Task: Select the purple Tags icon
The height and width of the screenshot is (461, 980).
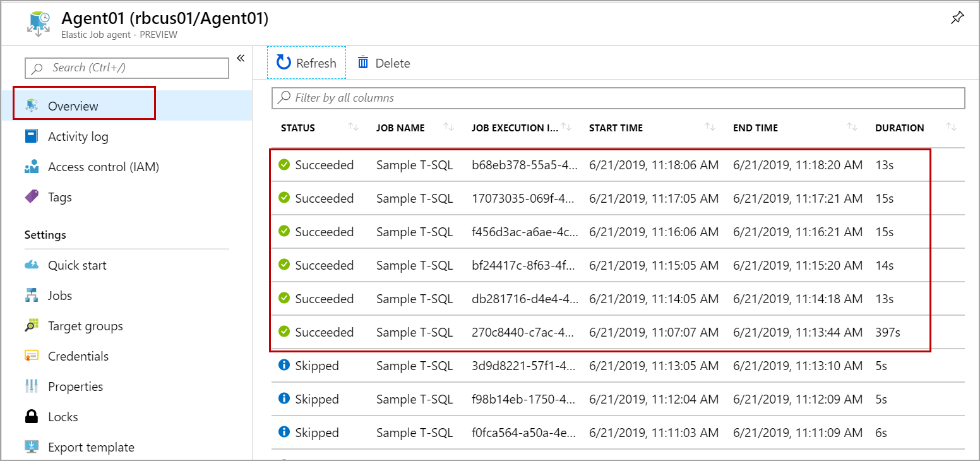Action: point(32,197)
